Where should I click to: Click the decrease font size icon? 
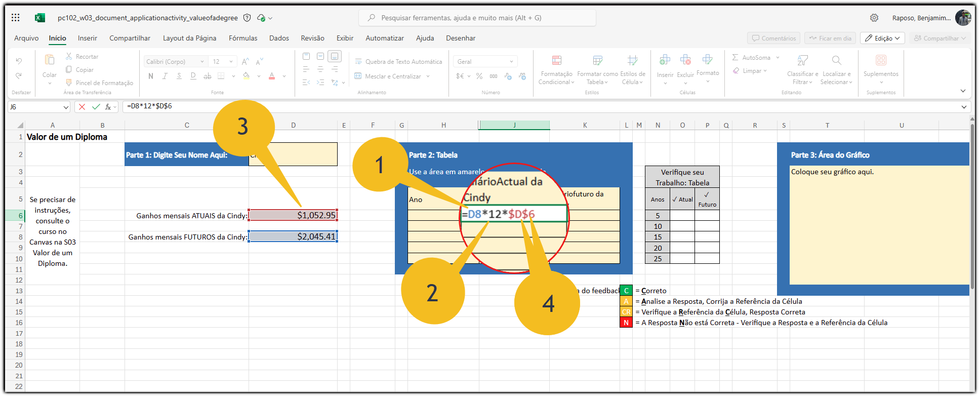(260, 62)
